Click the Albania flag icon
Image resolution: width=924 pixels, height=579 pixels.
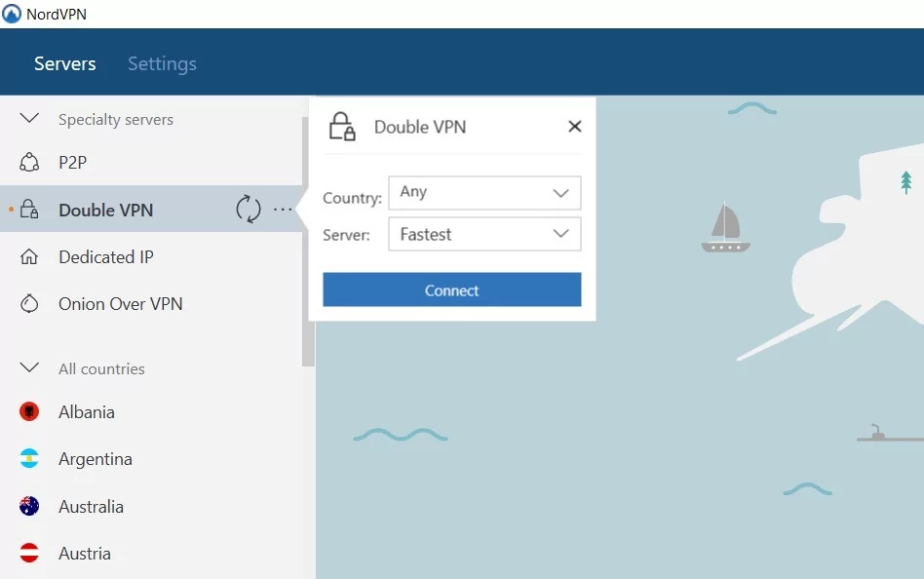tap(29, 411)
